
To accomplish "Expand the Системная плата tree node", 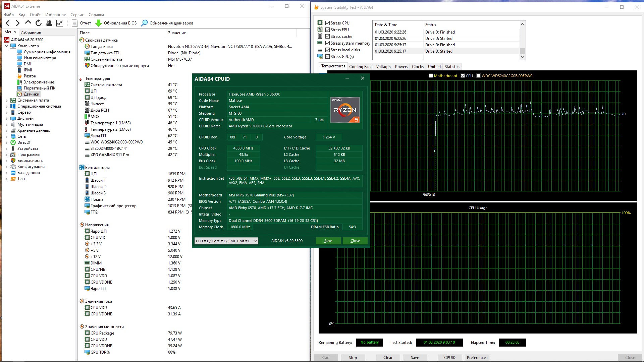I will click(x=6, y=100).
